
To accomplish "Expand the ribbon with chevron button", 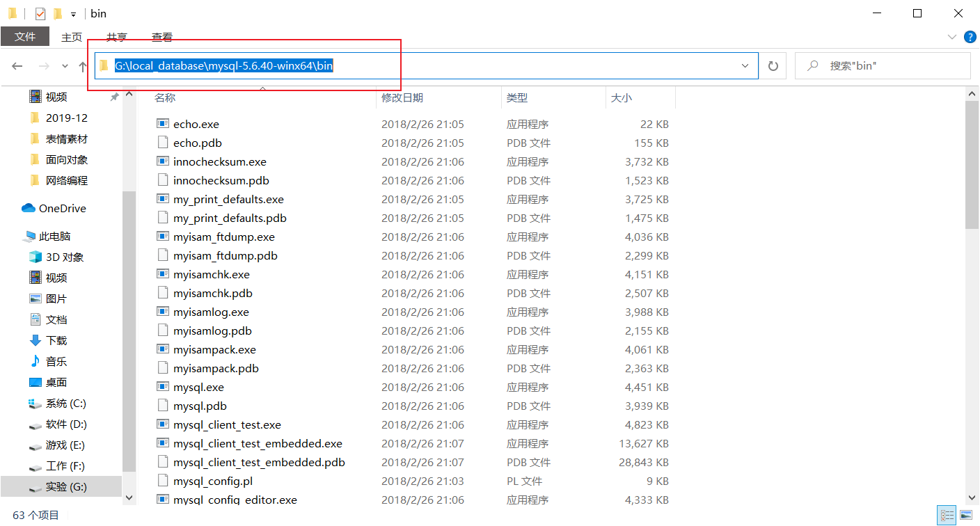I will coord(952,37).
